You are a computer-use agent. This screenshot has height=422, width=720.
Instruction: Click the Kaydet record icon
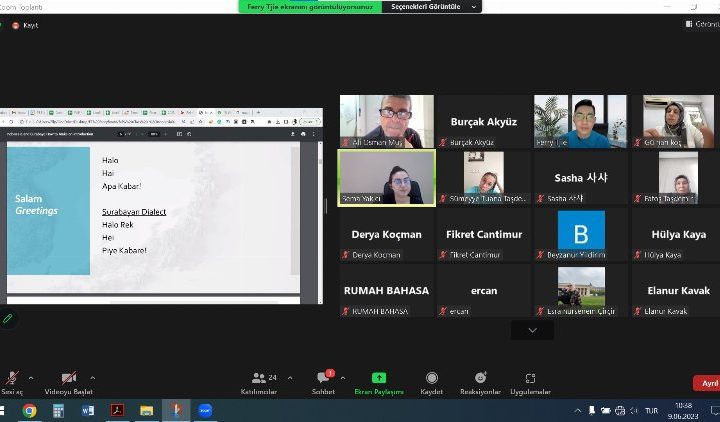tap(432, 378)
